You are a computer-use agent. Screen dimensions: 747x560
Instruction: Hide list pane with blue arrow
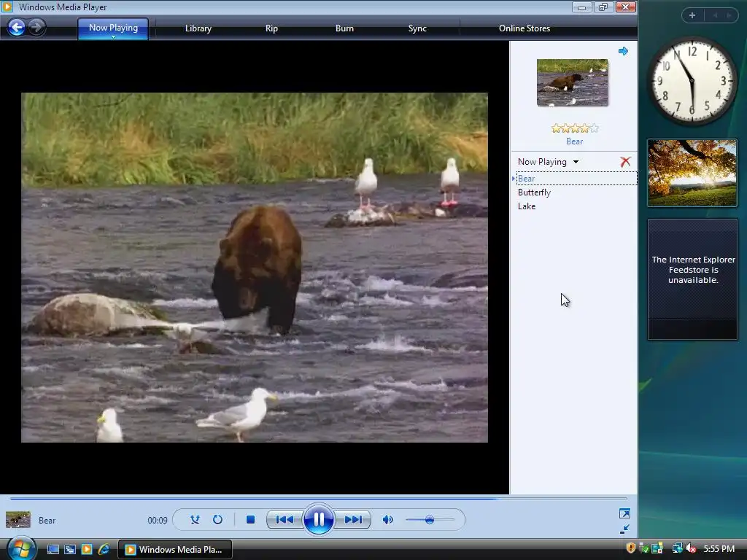pos(623,51)
